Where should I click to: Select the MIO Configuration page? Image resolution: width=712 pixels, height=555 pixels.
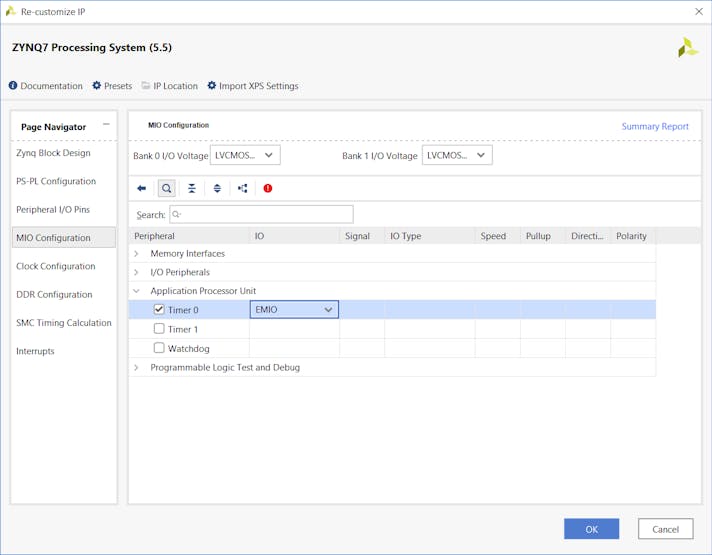tap(64, 238)
